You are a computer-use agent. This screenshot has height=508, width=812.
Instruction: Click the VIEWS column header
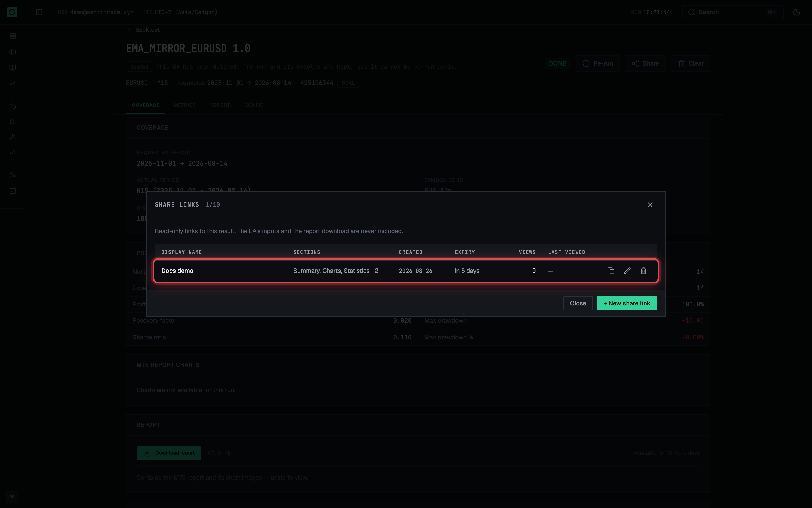pos(527,252)
